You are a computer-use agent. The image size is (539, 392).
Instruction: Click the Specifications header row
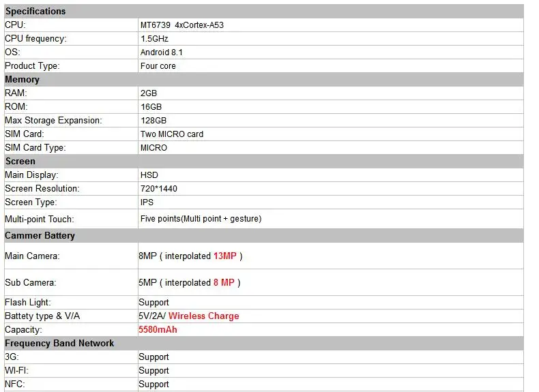click(x=264, y=12)
